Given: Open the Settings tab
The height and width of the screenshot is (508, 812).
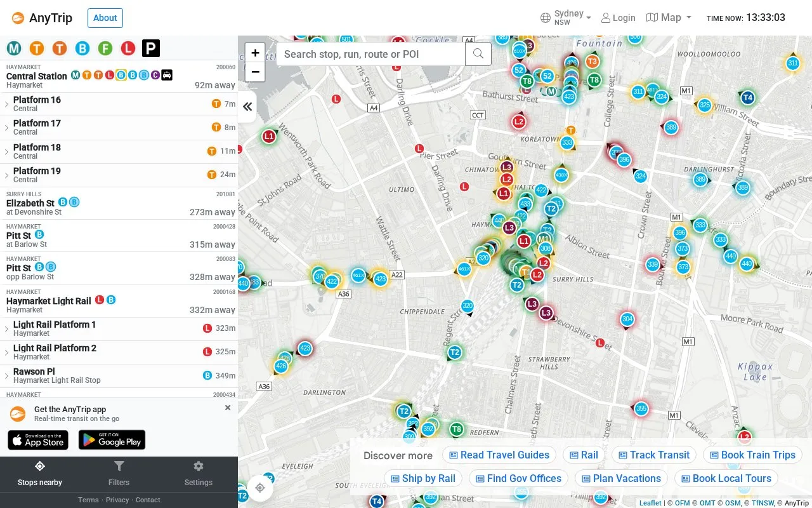Looking at the screenshot, I should pyautogui.click(x=198, y=474).
